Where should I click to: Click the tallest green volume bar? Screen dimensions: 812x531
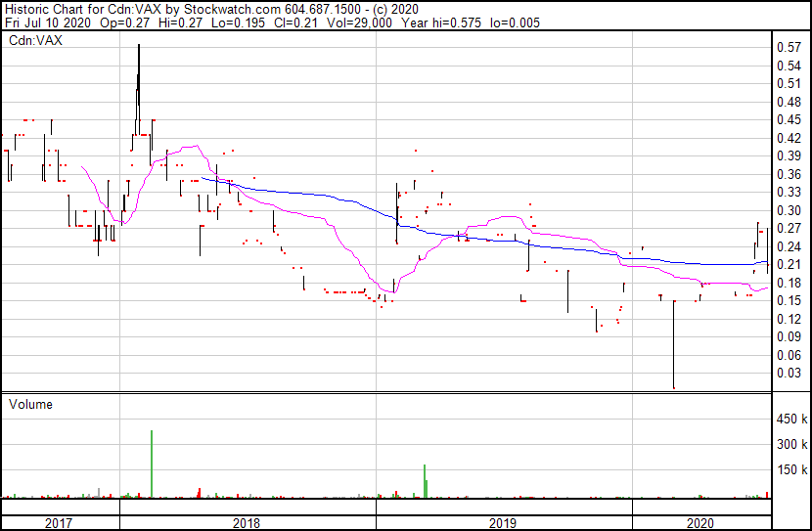tap(152, 465)
